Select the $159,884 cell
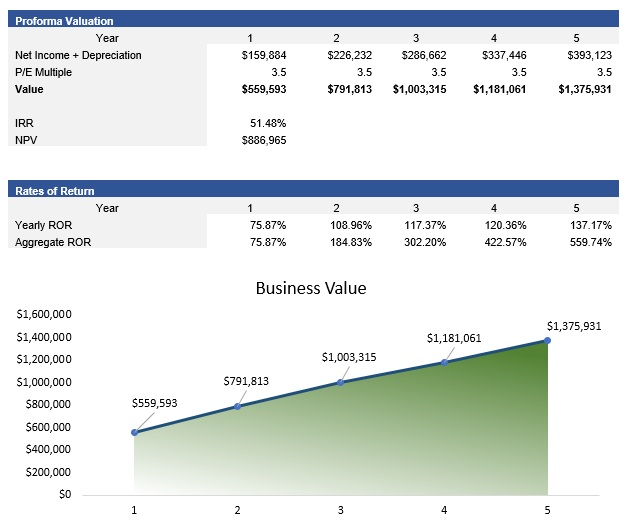629x523 pixels. tap(264, 55)
